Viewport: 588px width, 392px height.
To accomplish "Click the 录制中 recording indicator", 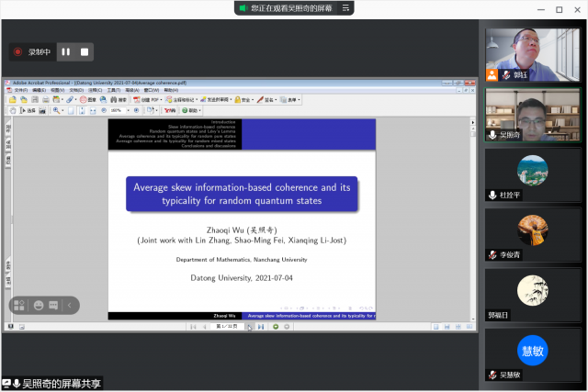I will click(31, 52).
